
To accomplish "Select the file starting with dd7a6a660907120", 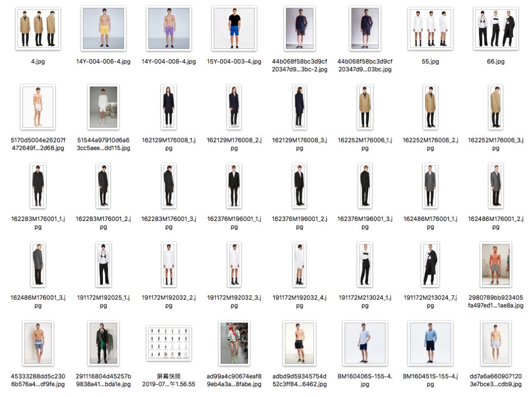I will click(496, 343).
